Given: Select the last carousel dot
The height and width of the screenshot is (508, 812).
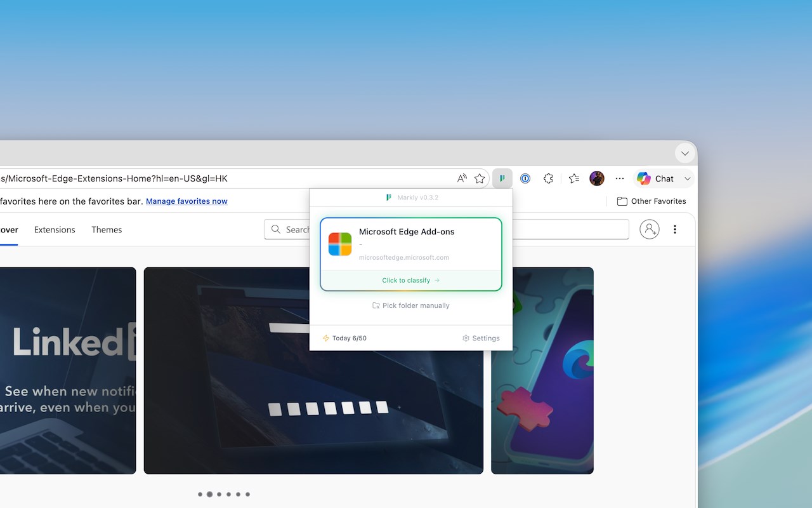Looking at the screenshot, I should tap(247, 494).
